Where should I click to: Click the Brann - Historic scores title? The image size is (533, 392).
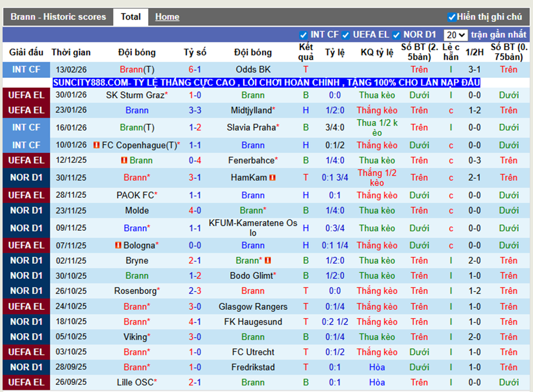coord(58,17)
